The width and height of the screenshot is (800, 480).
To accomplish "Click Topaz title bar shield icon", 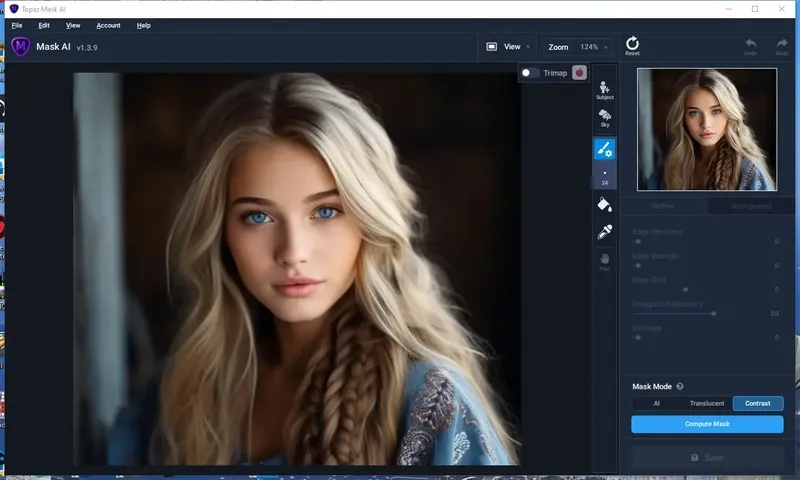I will coord(14,9).
